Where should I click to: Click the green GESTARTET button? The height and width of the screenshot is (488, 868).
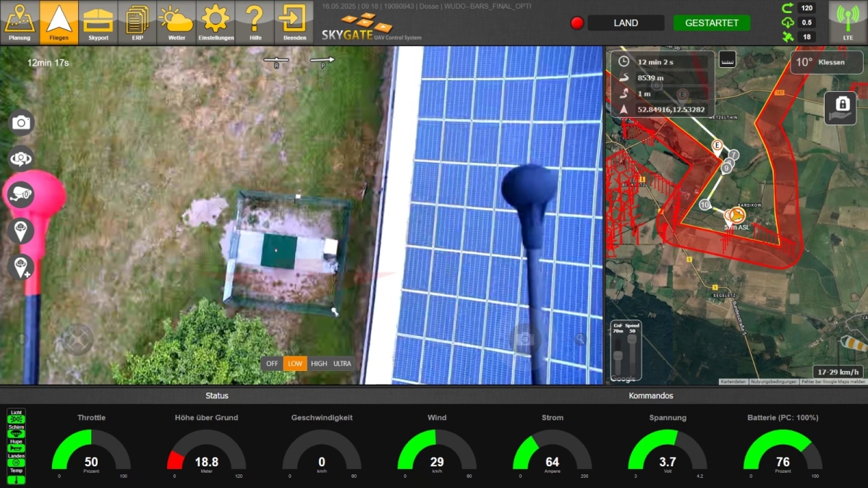click(712, 23)
